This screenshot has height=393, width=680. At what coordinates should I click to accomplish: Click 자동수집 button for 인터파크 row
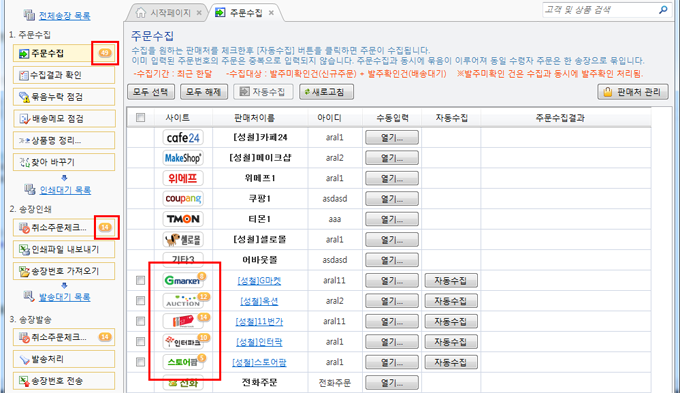(451, 342)
